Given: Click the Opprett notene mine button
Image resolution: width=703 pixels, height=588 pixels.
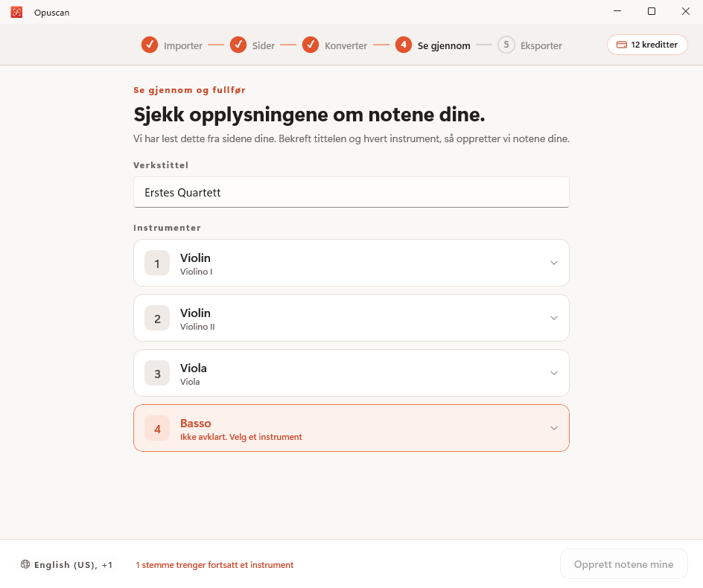Looking at the screenshot, I should point(623,564).
